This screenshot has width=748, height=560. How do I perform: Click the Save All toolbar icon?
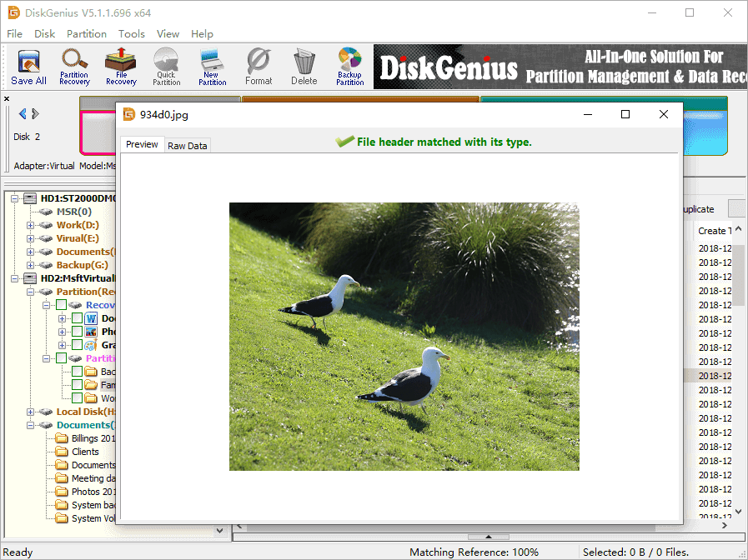click(x=28, y=67)
